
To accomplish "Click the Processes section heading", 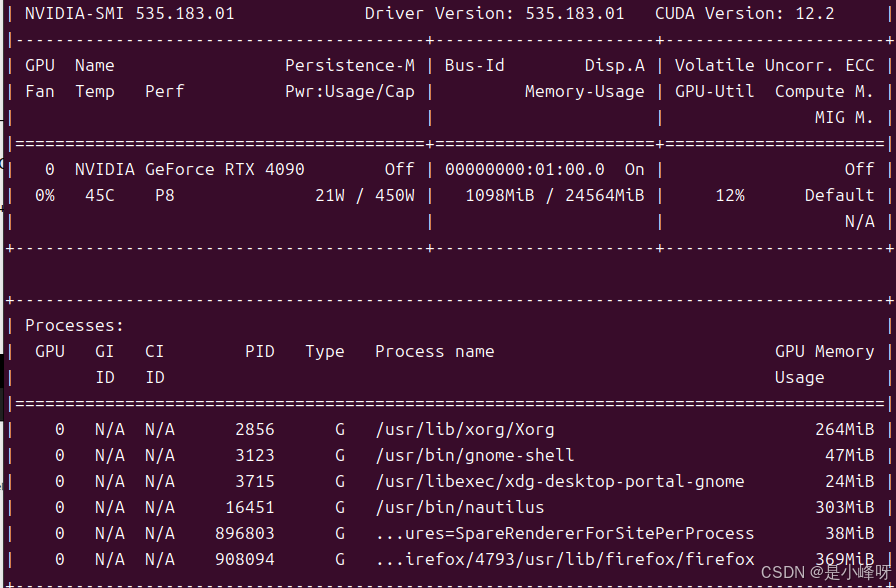I will click(74, 325).
